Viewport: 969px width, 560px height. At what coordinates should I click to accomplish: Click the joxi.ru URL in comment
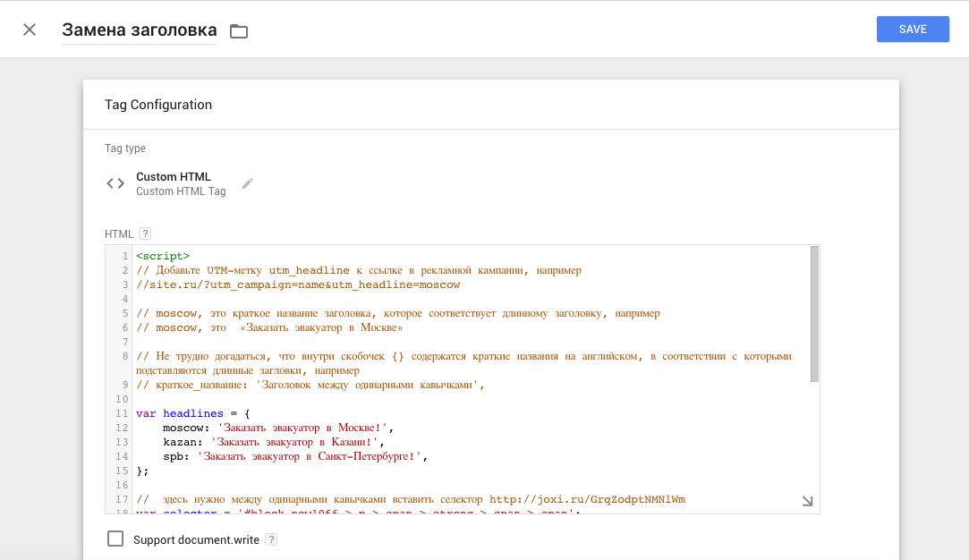tap(587, 499)
